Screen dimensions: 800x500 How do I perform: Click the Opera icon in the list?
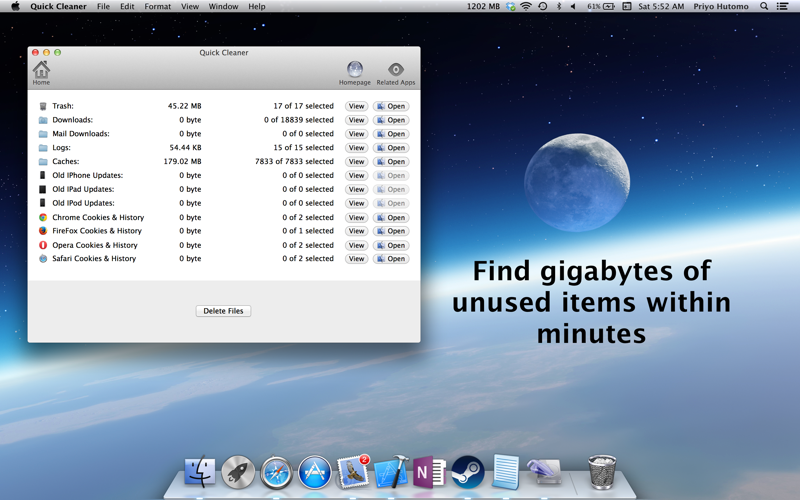[x=43, y=245]
